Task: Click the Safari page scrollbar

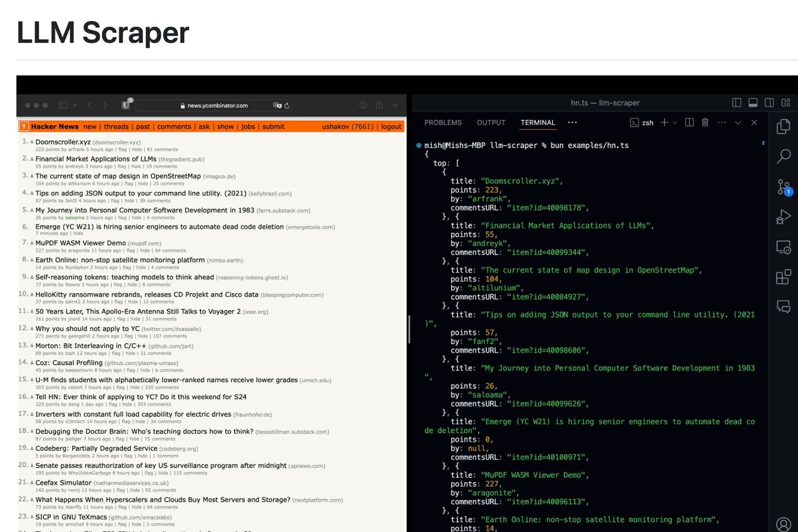Action: [409, 329]
